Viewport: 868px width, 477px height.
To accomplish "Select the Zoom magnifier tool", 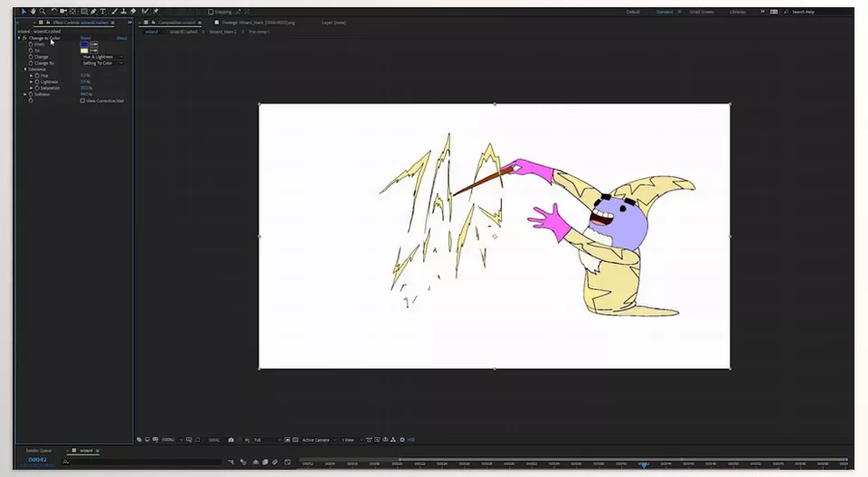I will (42, 12).
